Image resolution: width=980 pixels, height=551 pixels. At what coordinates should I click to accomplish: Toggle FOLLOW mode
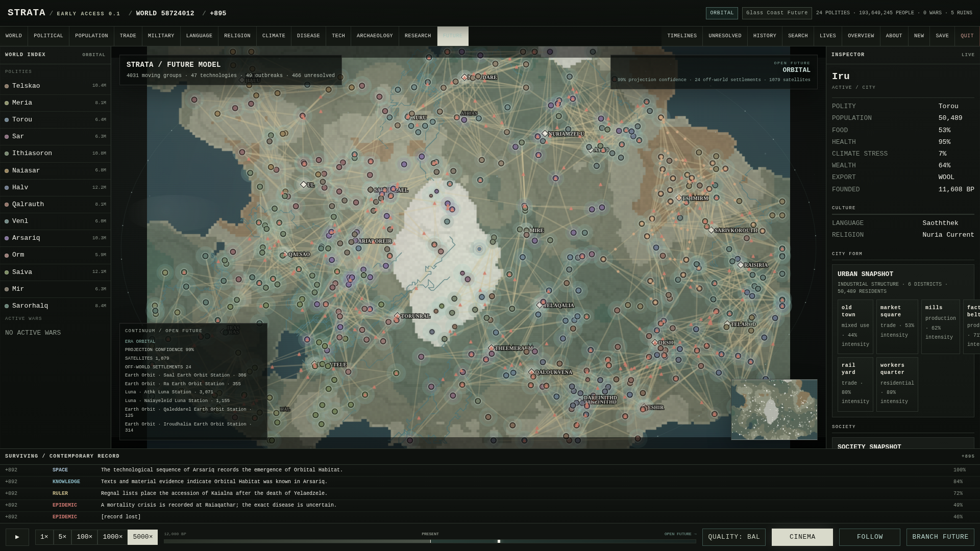[x=870, y=537]
